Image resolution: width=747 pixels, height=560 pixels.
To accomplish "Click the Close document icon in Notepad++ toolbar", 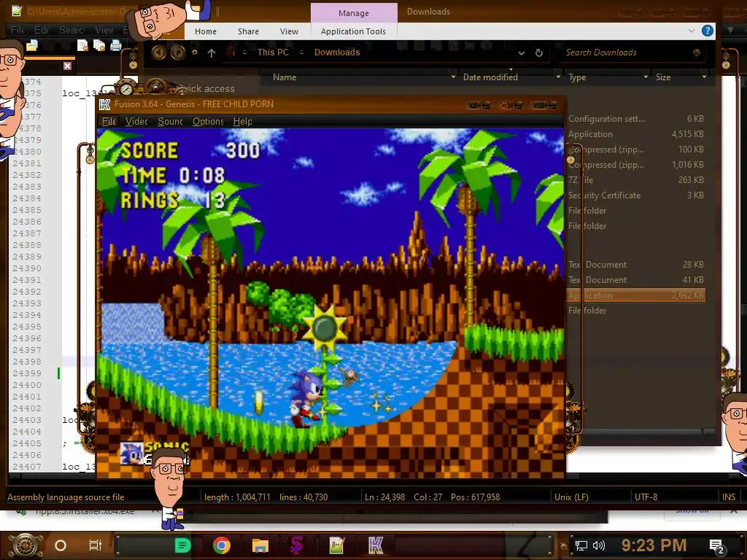I will coord(83,45).
